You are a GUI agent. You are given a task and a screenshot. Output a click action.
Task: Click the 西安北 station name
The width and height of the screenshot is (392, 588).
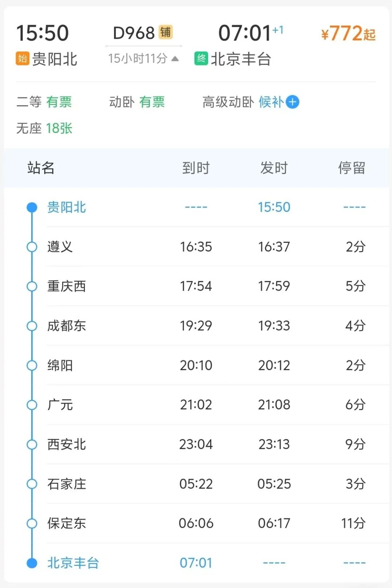tap(66, 444)
